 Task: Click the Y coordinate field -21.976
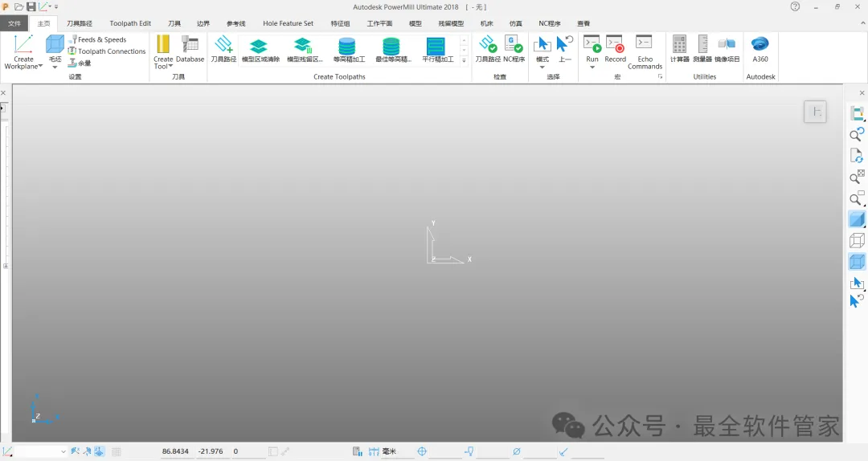tap(211, 451)
